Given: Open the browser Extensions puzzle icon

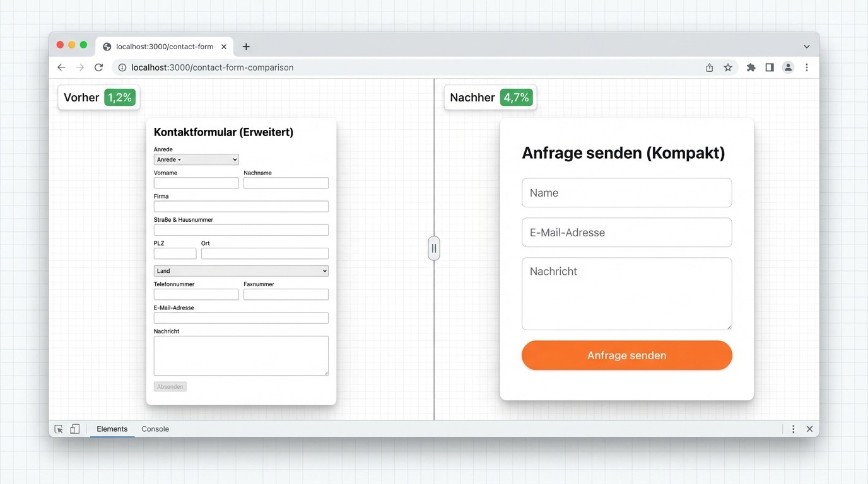Looking at the screenshot, I should [x=751, y=67].
